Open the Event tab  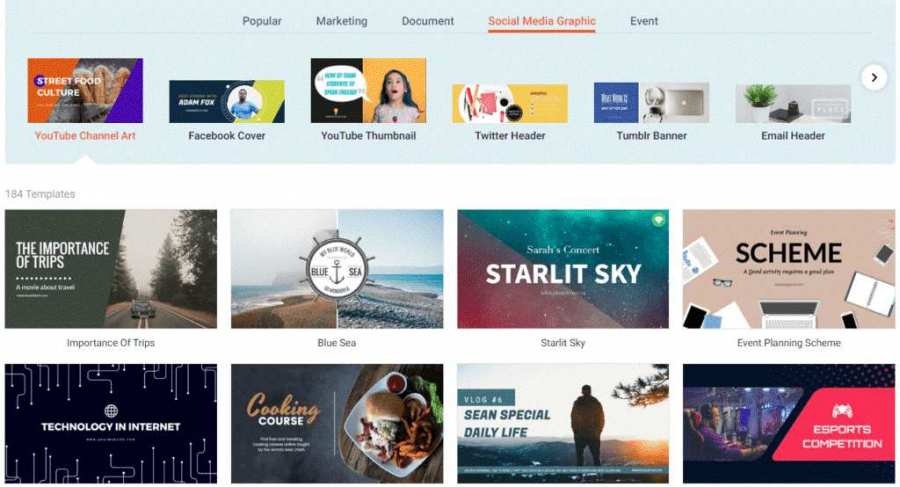(644, 21)
